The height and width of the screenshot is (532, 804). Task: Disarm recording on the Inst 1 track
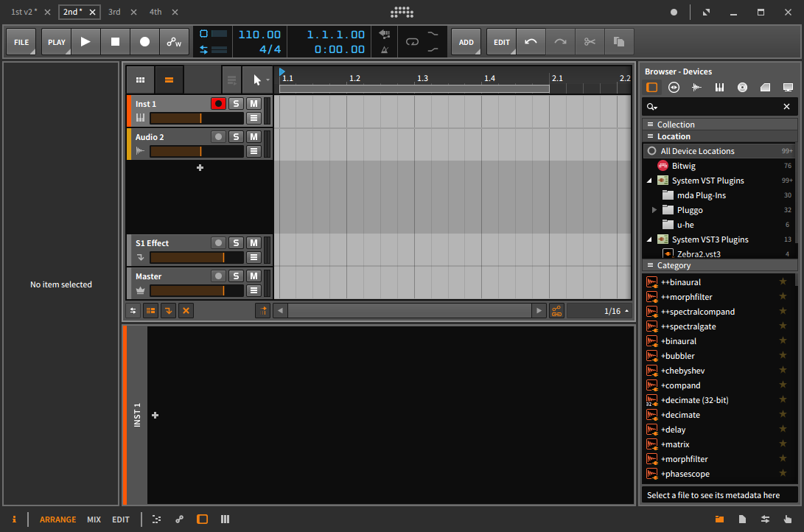point(218,103)
